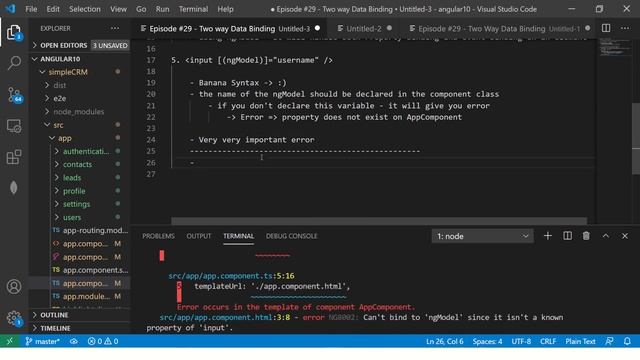640x360 pixels.
Task: Open remote window from status bar
Action: click(9, 341)
